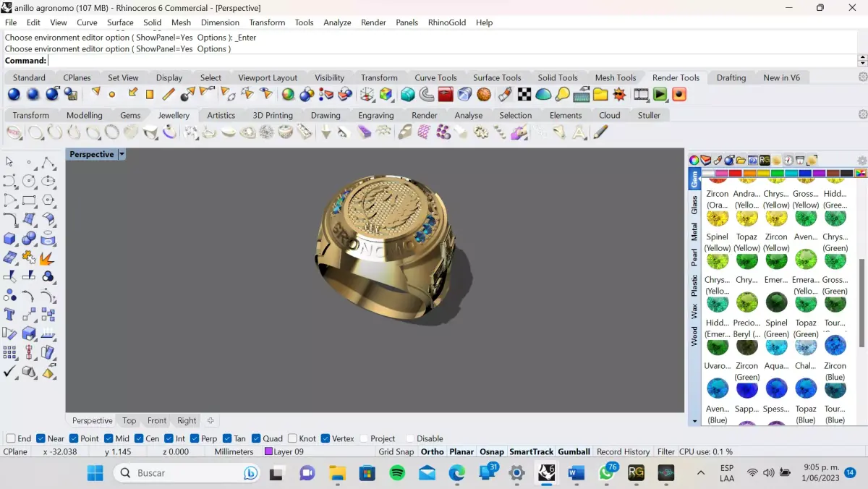Show hidden system tray icons chevron
This screenshot has width=868, height=489.
tap(700, 473)
